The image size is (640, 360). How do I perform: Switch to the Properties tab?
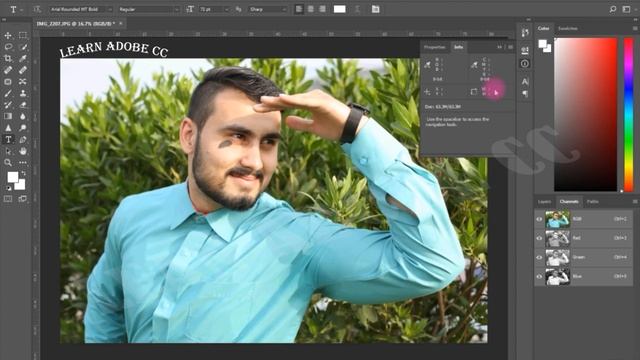coord(434,47)
